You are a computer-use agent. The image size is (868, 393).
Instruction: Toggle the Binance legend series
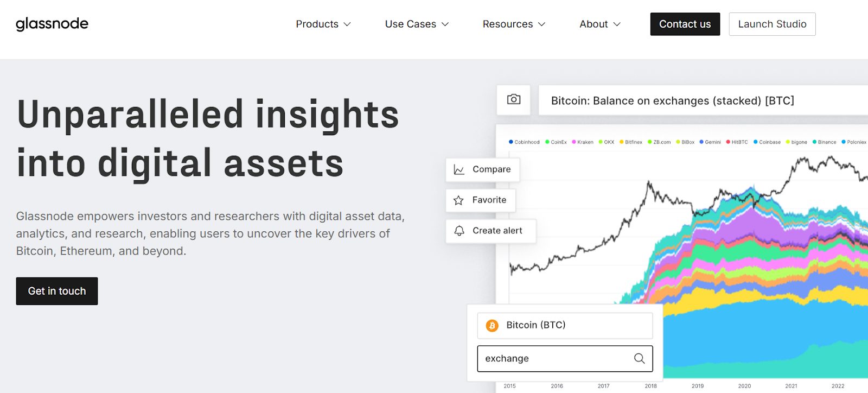click(x=824, y=142)
